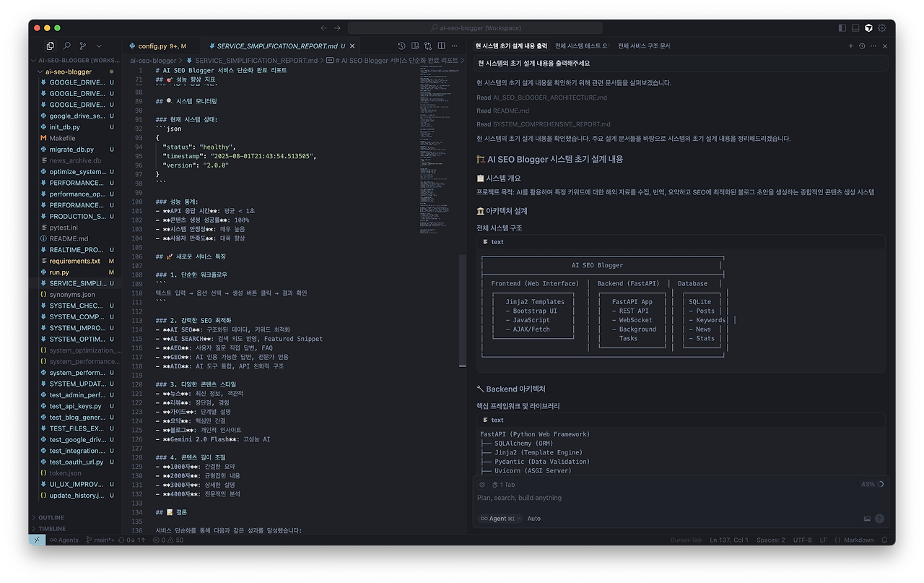This screenshot has height=583, width=924.
Task: Change Markdown language mode in status bar
Action: tap(859, 540)
